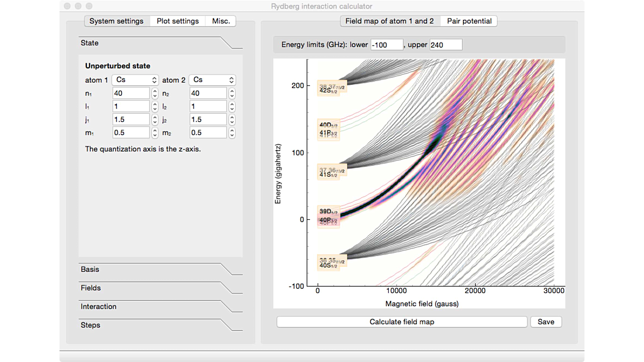The image size is (644, 362).
Task: Expand the Basis section
Action: (x=90, y=270)
